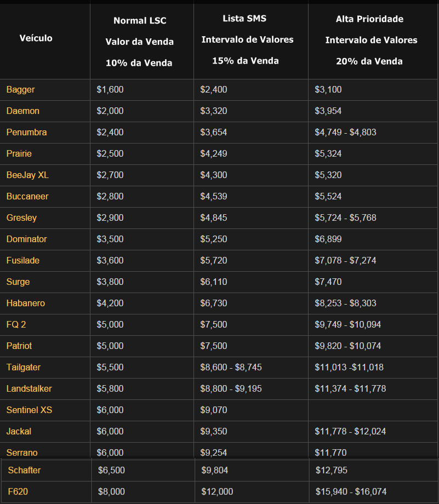Click the FQ 2 link
Viewport: 439px width, 504px height.
pyautogui.click(x=16, y=324)
